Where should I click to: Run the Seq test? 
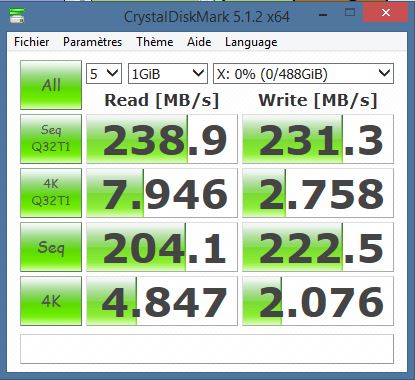tap(51, 247)
